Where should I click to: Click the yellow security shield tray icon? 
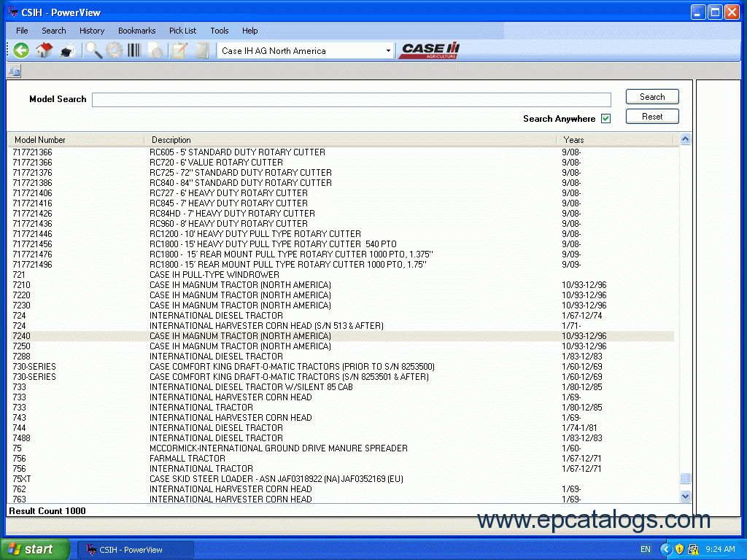point(679,549)
